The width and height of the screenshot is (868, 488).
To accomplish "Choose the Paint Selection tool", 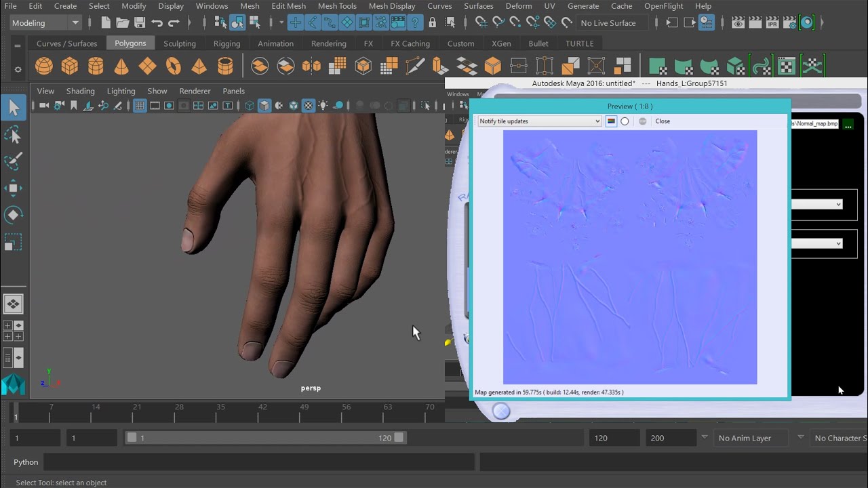I will click(x=14, y=161).
